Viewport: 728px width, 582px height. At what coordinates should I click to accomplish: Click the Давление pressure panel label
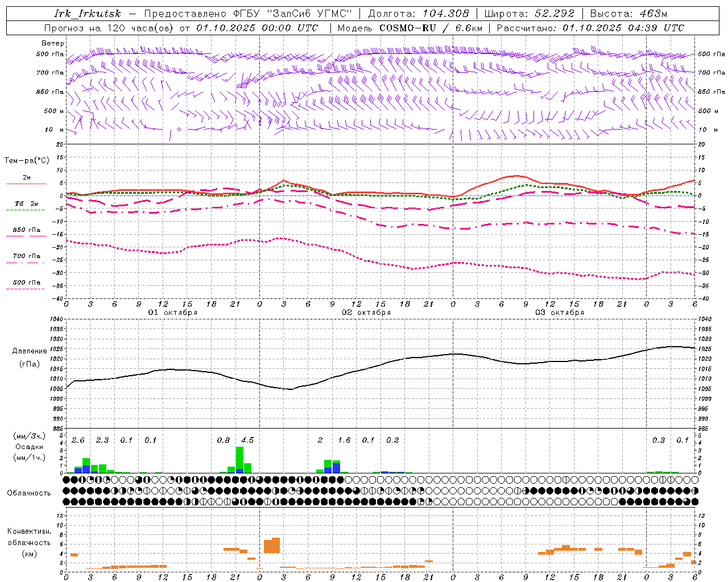pyautogui.click(x=29, y=351)
